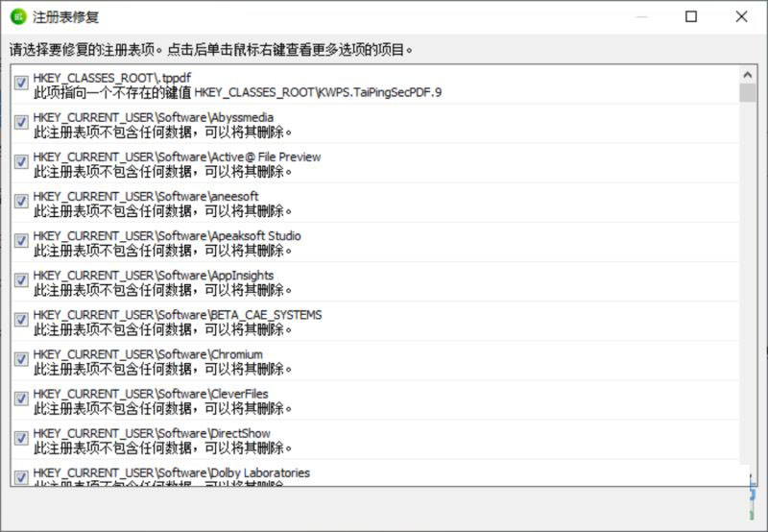Click the scrollbar up arrow
The image size is (768, 532).
tap(748, 75)
